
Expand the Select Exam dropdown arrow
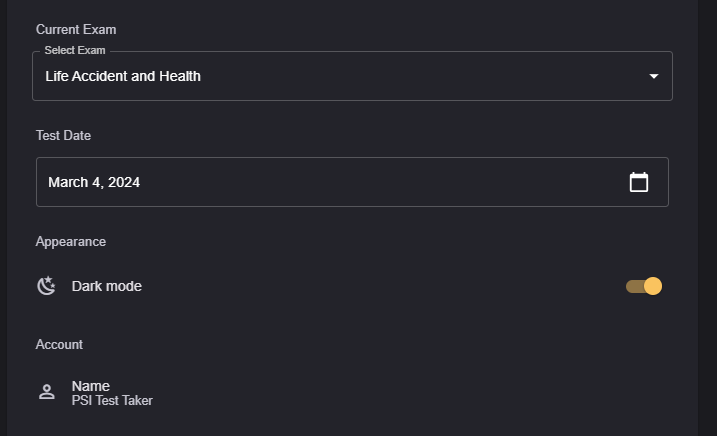(x=654, y=76)
